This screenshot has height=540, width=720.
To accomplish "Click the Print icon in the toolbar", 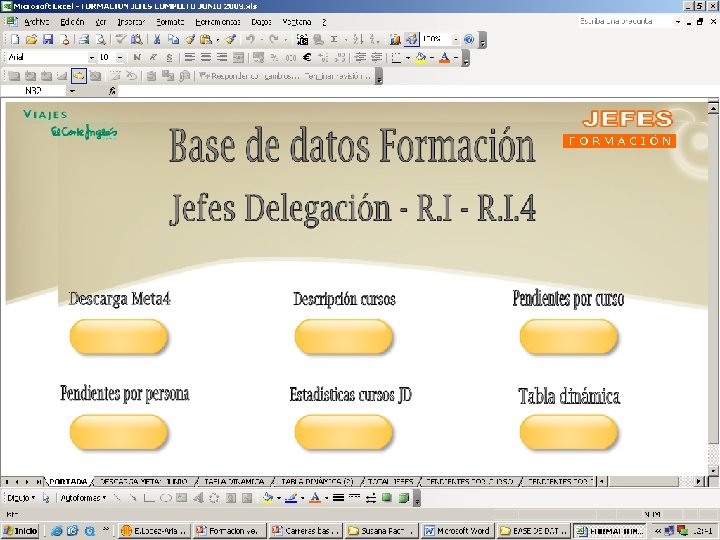I will tap(83, 39).
